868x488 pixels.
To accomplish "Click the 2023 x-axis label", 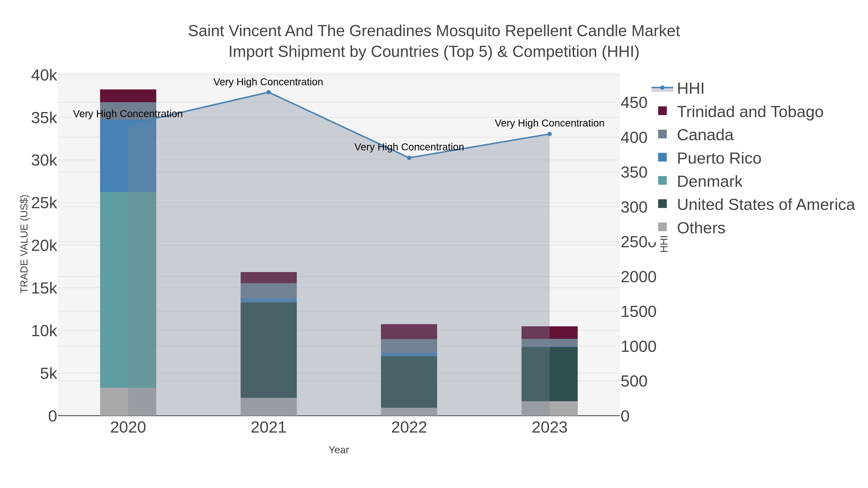I will [x=549, y=428].
